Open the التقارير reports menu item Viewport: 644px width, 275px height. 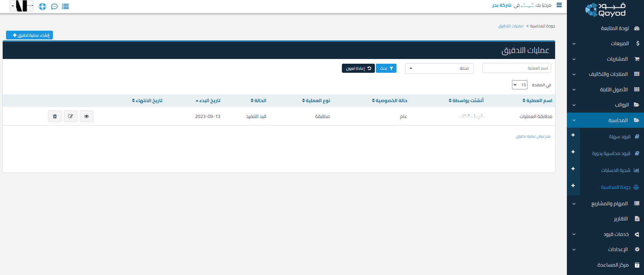(620, 219)
